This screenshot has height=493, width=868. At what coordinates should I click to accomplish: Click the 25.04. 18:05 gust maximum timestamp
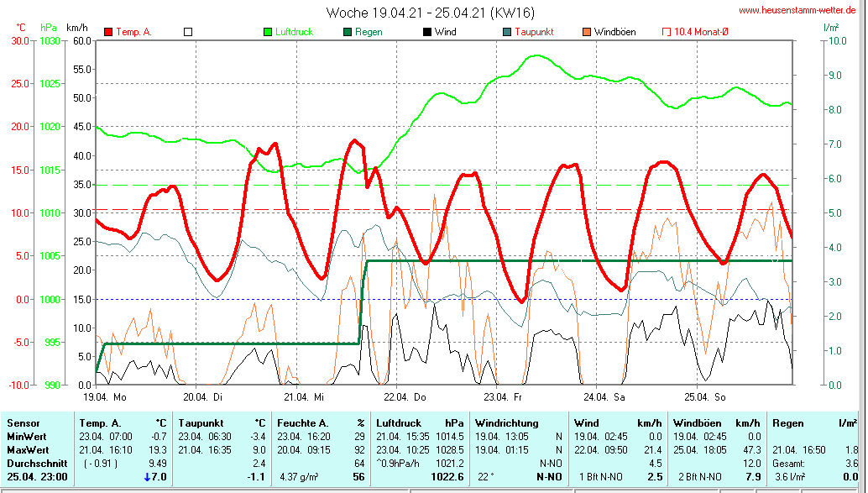point(699,450)
